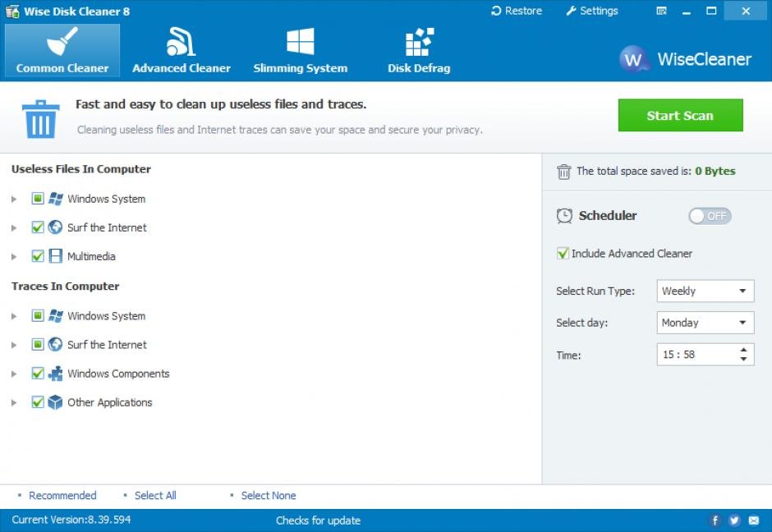Click globe icon of Surf the Internet under Useless Files
Image resolution: width=772 pixels, height=532 pixels.
click(x=55, y=227)
